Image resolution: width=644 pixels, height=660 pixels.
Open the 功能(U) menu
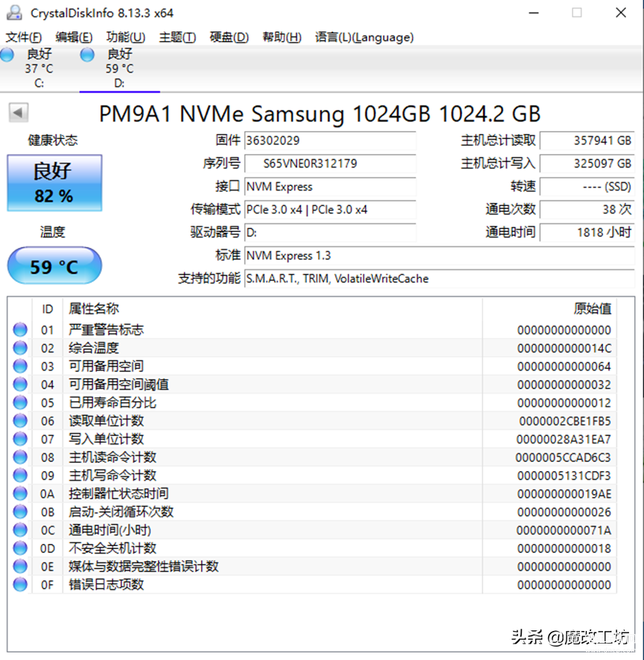click(126, 37)
